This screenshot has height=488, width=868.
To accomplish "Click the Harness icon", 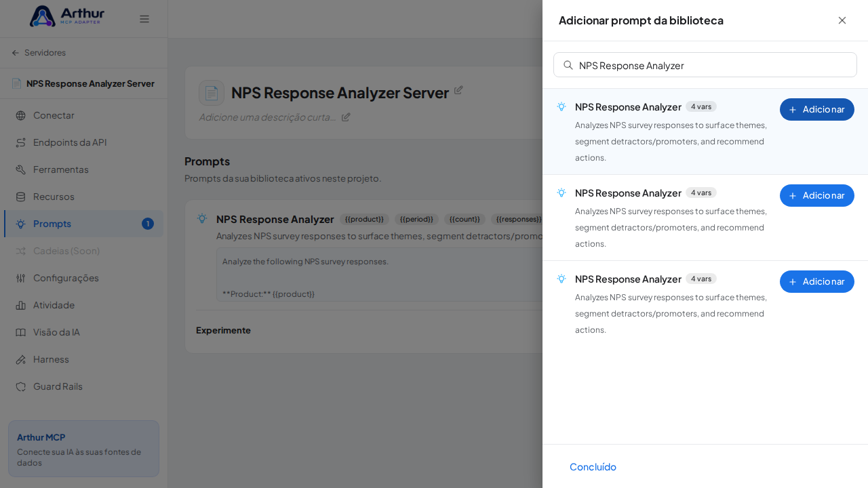I will pyautogui.click(x=20, y=359).
